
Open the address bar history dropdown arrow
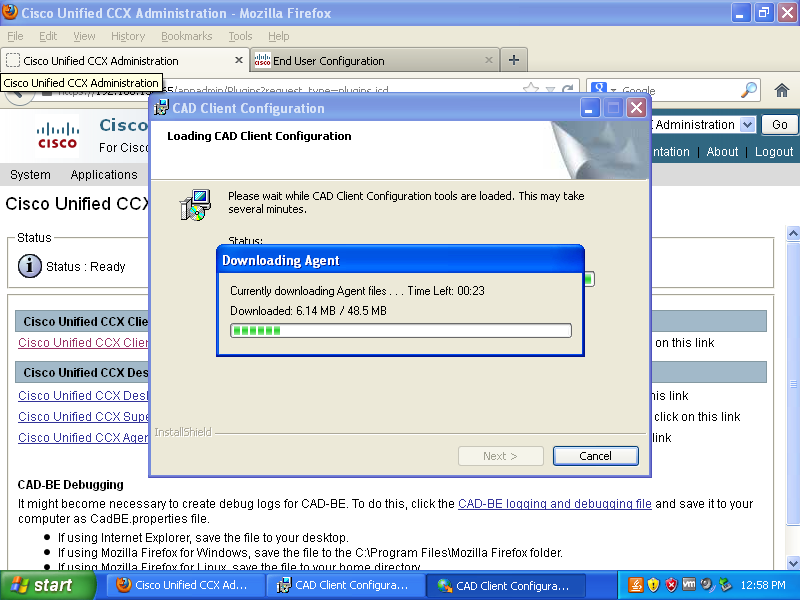click(550, 90)
